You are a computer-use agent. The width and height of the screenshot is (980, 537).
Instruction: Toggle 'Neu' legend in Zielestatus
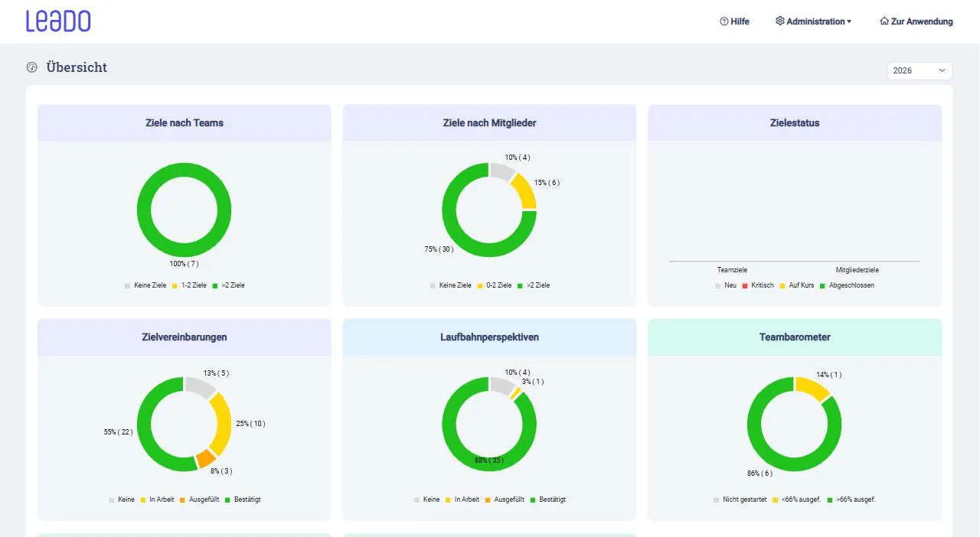(x=726, y=285)
